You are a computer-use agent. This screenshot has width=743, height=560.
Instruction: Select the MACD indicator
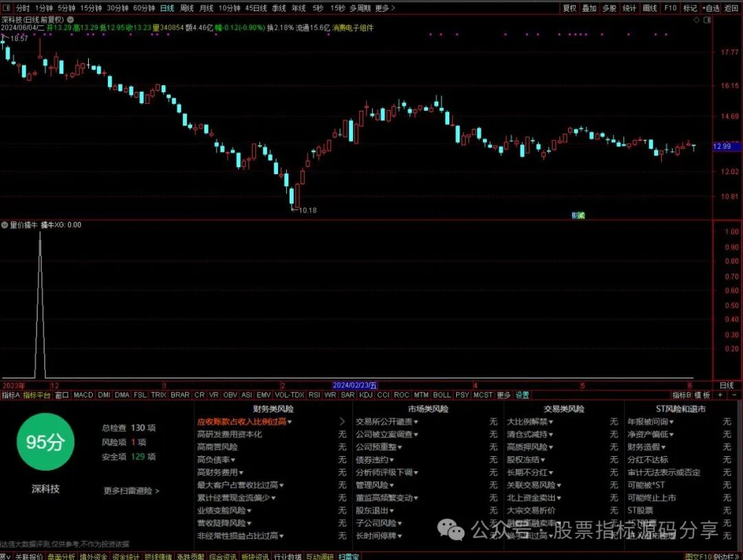pyautogui.click(x=83, y=395)
